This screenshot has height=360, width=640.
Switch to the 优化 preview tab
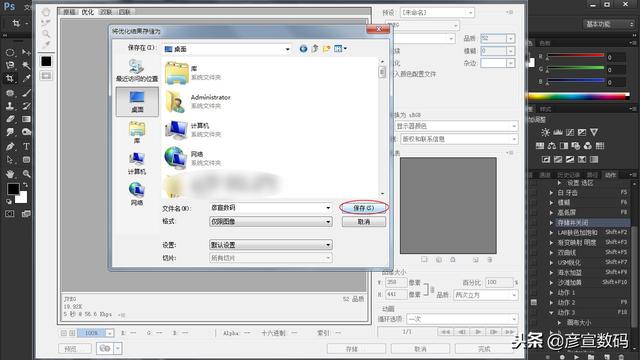click(87, 12)
